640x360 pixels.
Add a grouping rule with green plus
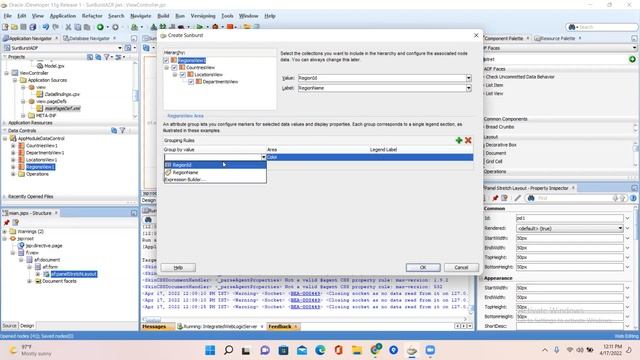point(459,140)
